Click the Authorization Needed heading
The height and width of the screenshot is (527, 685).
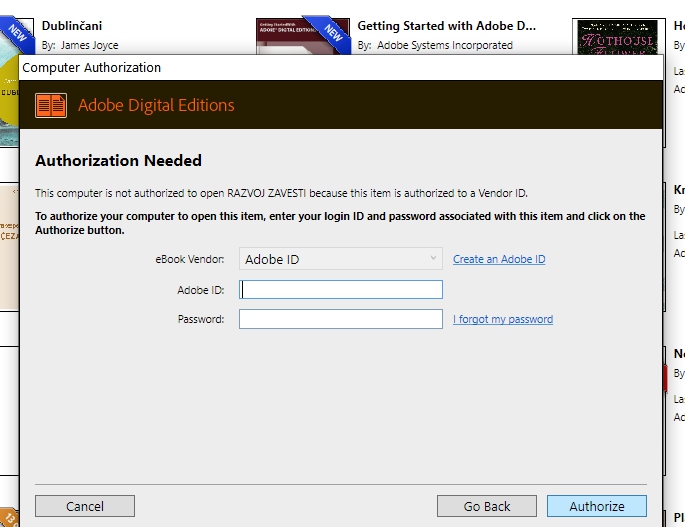pyautogui.click(x=118, y=160)
